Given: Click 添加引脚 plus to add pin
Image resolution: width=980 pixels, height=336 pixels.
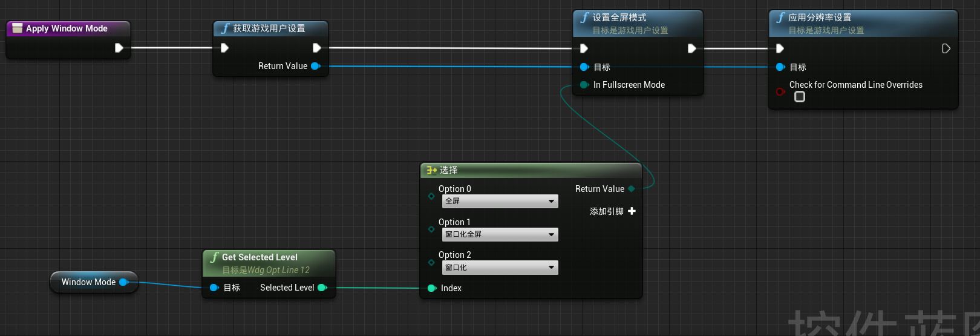Looking at the screenshot, I should coord(632,211).
